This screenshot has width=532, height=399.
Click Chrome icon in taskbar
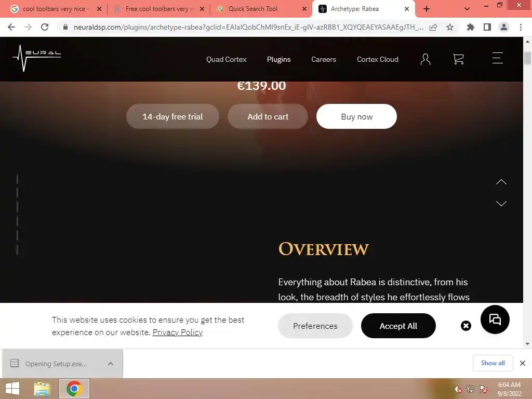(x=74, y=389)
